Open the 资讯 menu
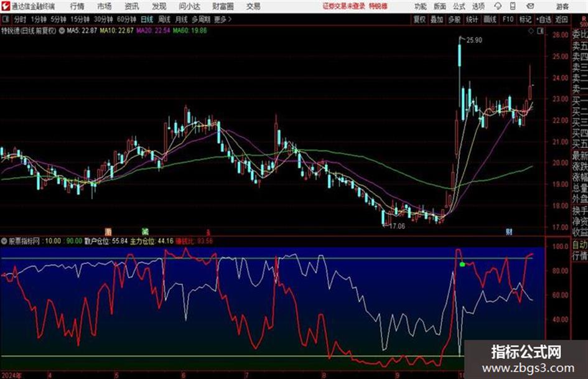 pos(132,6)
